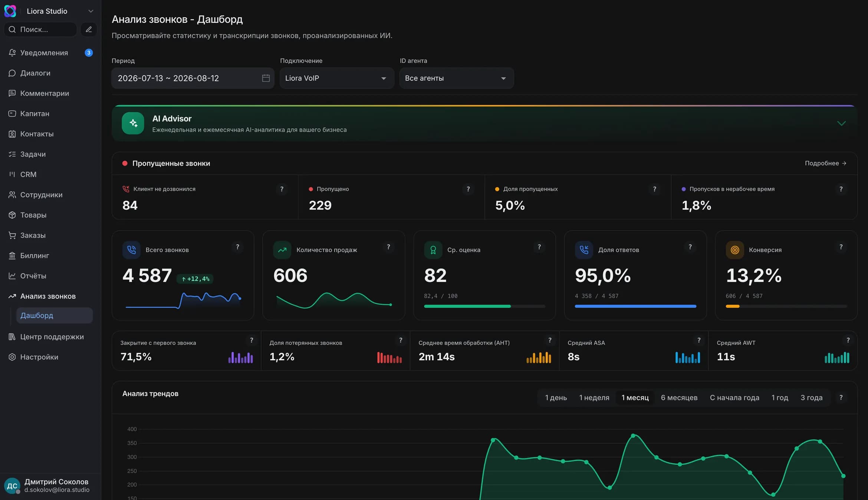Expand the AI Advisor panel chevron
Image resolution: width=868 pixels, height=500 pixels.
tap(841, 123)
